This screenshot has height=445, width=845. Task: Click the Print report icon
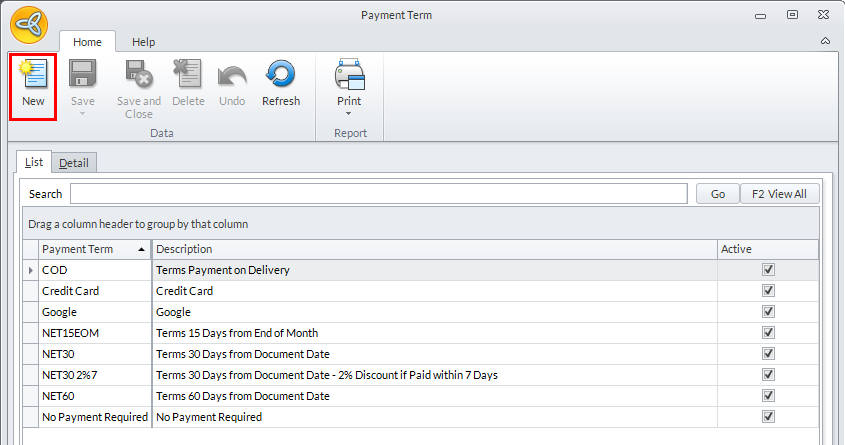[x=349, y=76]
